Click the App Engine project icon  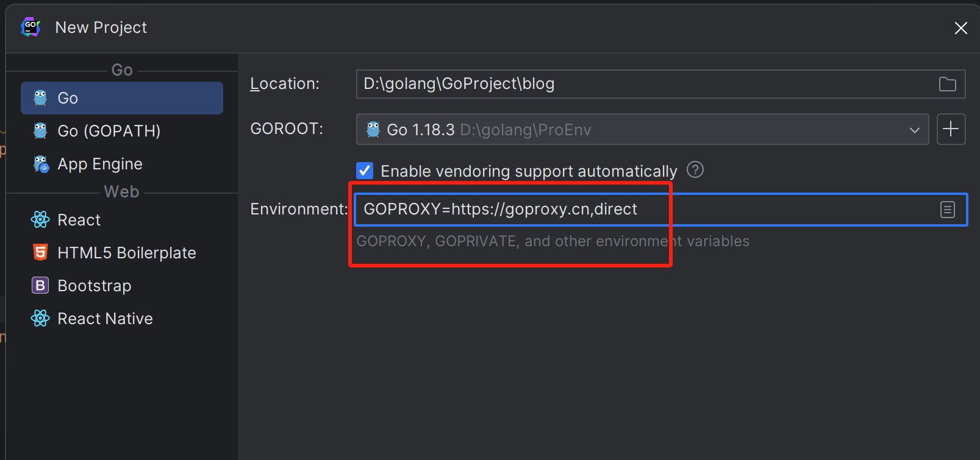(41, 164)
